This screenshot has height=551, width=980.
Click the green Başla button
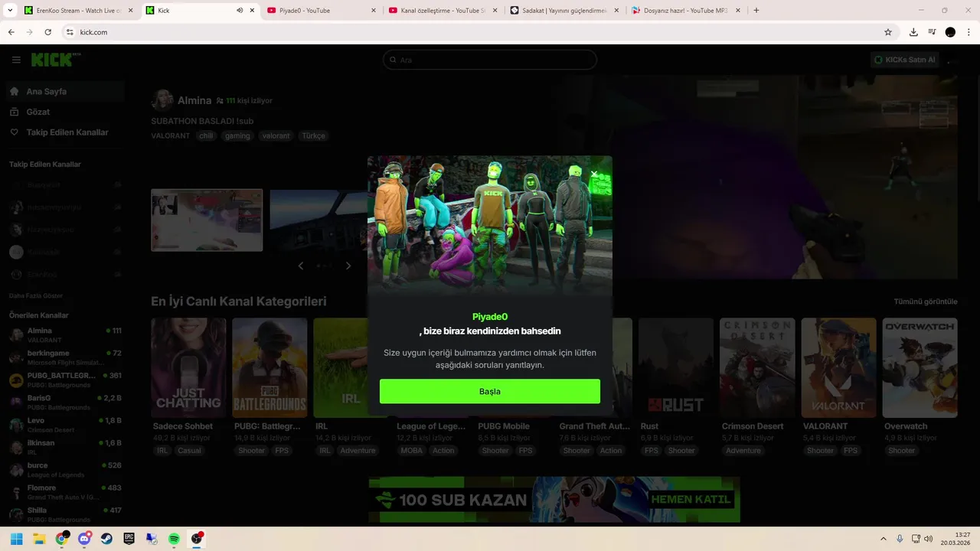point(490,391)
